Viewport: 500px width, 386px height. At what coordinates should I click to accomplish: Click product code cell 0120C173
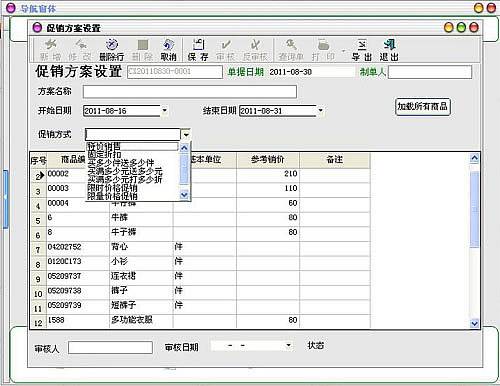[x=78, y=262]
